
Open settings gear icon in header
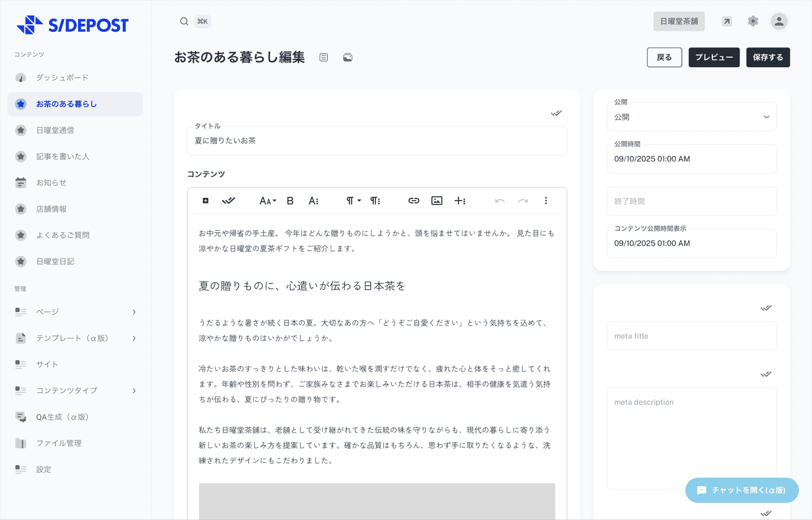click(x=753, y=21)
